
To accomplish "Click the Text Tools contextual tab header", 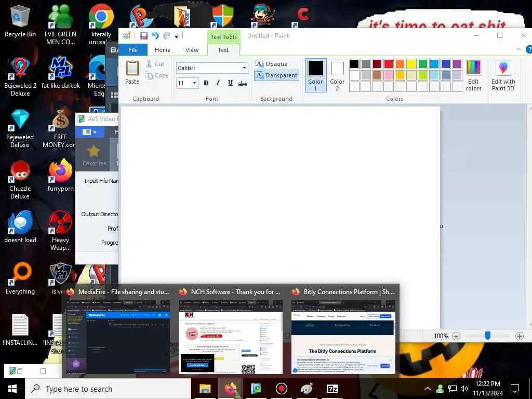I will pos(223,37).
